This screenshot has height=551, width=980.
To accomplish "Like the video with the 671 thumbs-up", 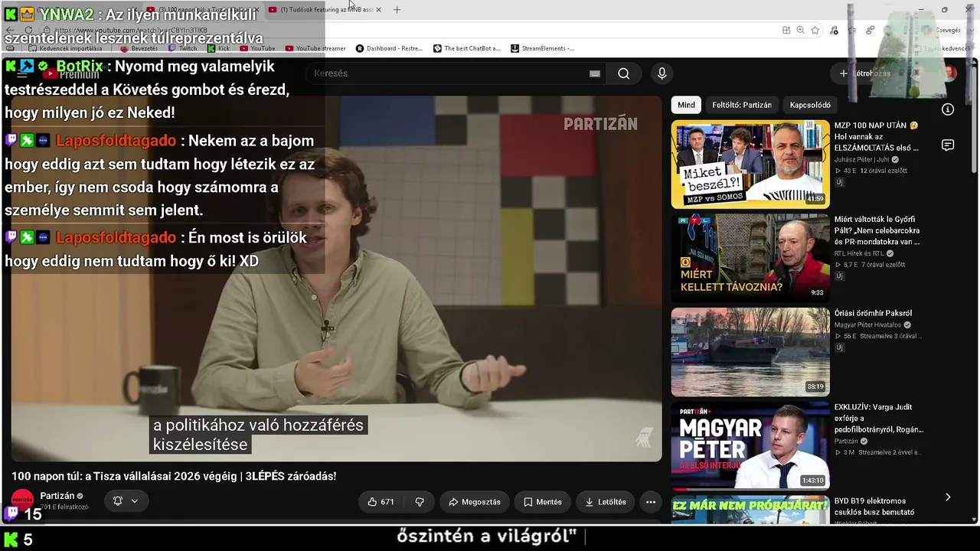I will point(381,502).
